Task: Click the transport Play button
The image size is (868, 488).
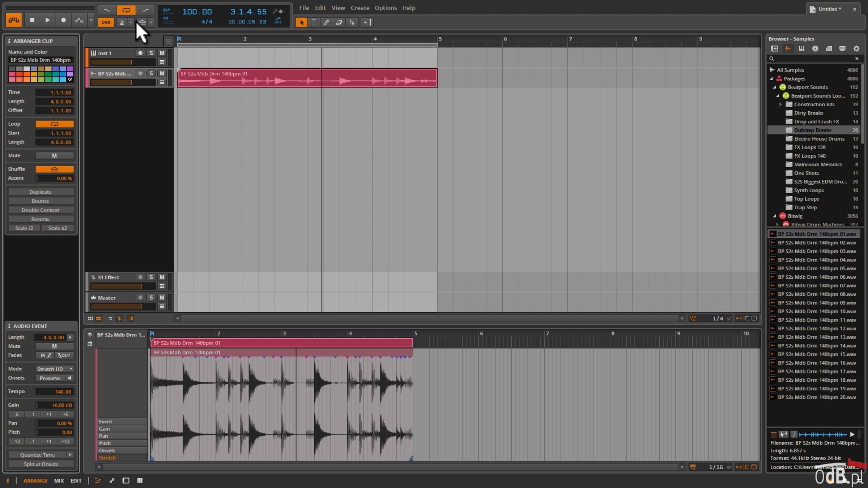Action: click(47, 20)
